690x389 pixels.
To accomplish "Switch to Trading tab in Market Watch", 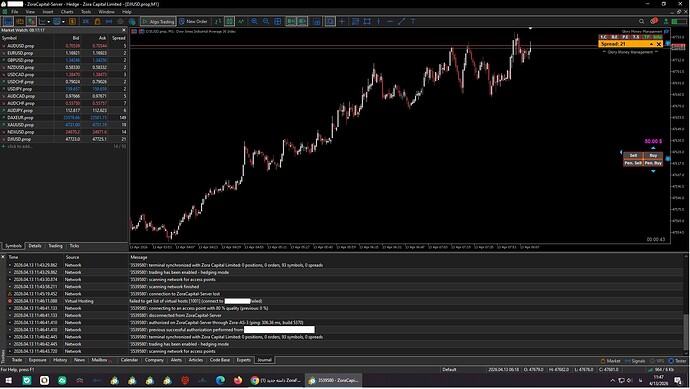I will pyautogui.click(x=55, y=246).
